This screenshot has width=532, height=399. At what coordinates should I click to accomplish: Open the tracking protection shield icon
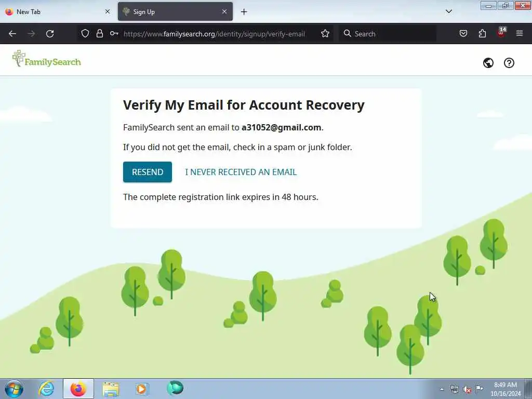(x=85, y=33)
